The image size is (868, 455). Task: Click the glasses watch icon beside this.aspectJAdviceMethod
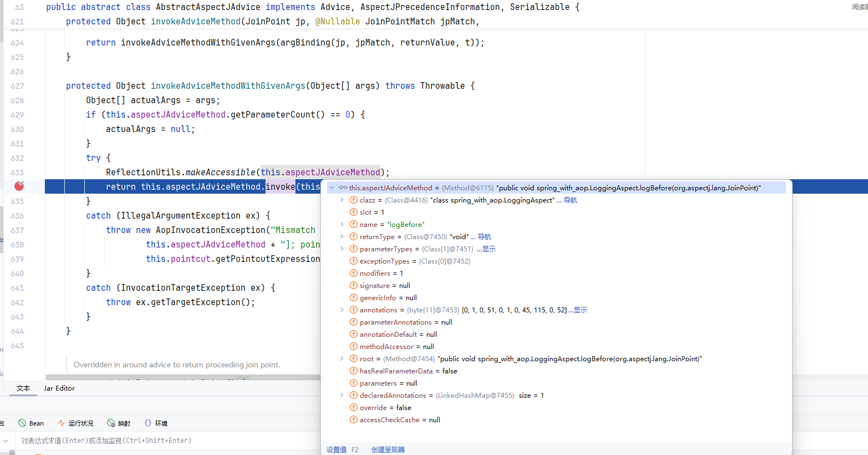click(x=343, y=188)
